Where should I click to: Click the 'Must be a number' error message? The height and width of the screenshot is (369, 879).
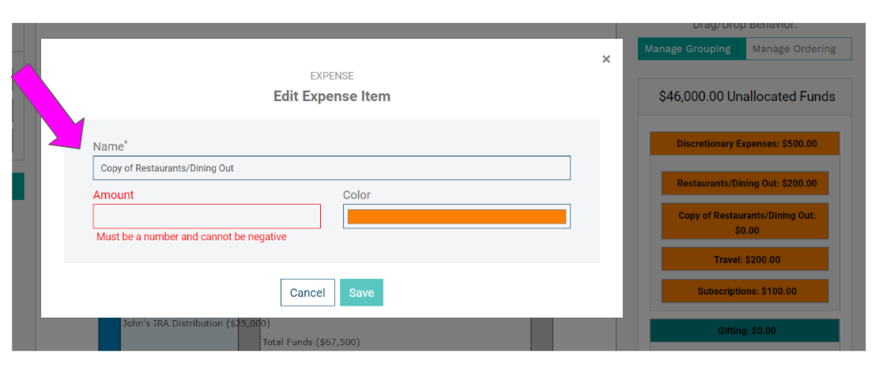pyautogui.click(x=191, y=237)
